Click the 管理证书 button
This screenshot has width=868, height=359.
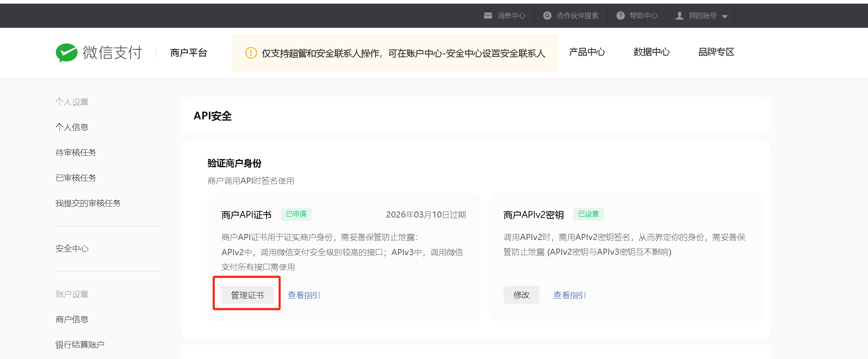click(247, 295)
